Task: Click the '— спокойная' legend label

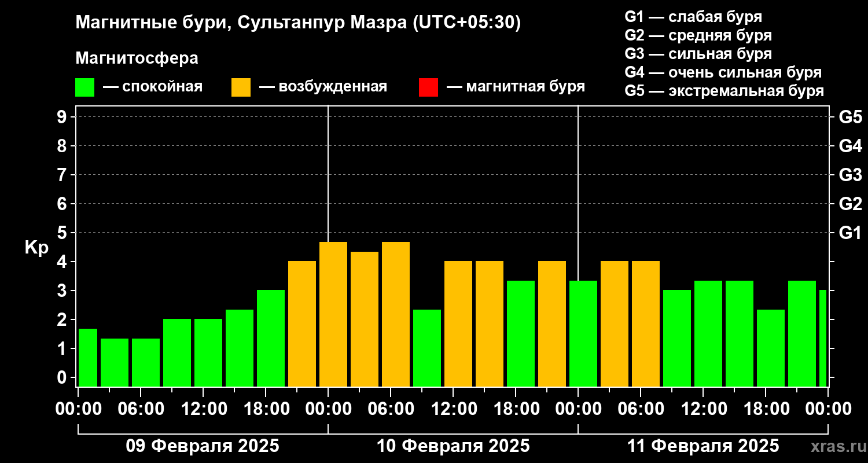Action: tap(153, 87)
